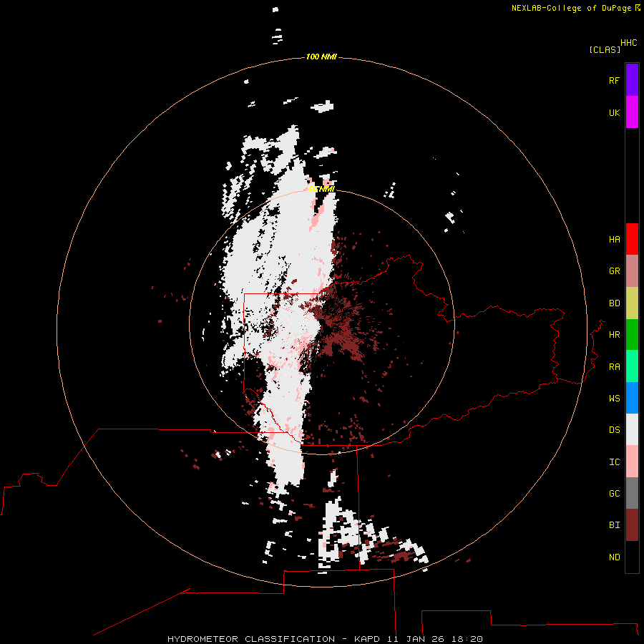Click the BD legend label
This screenshot has height=644, width=644.
614,303
